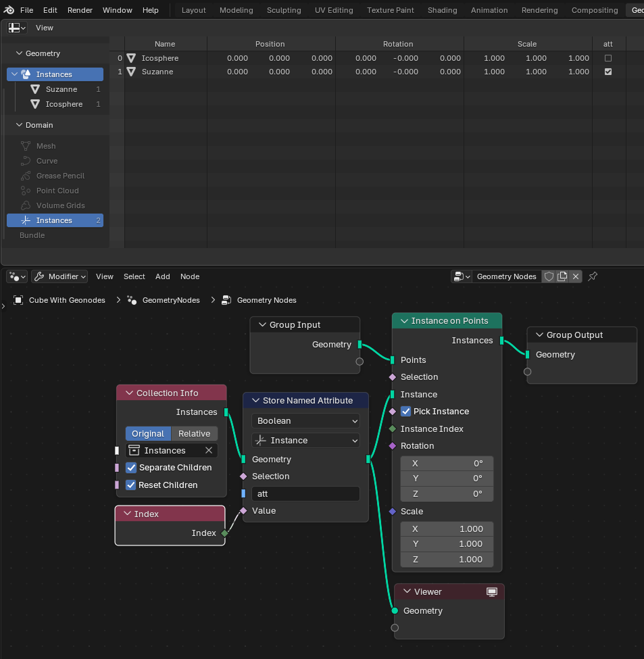Click the Viewer node's monitor icon
This screenshot has width=644, height=659.
coord(491,592)
